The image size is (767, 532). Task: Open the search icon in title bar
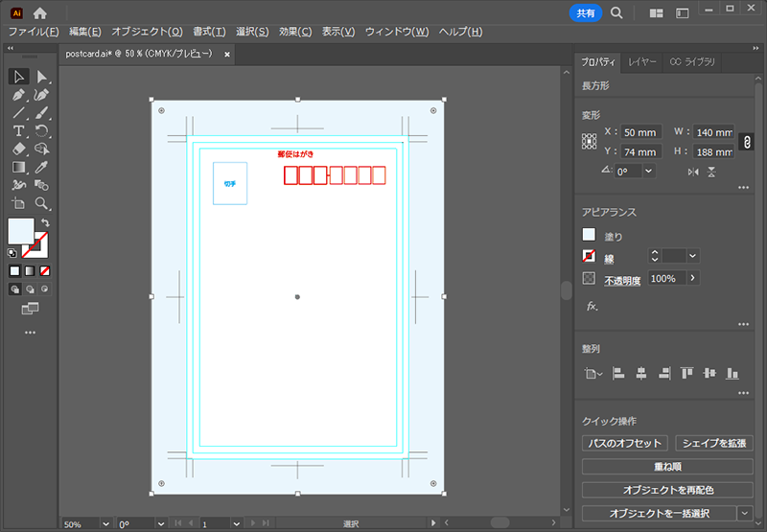(617, 13)
